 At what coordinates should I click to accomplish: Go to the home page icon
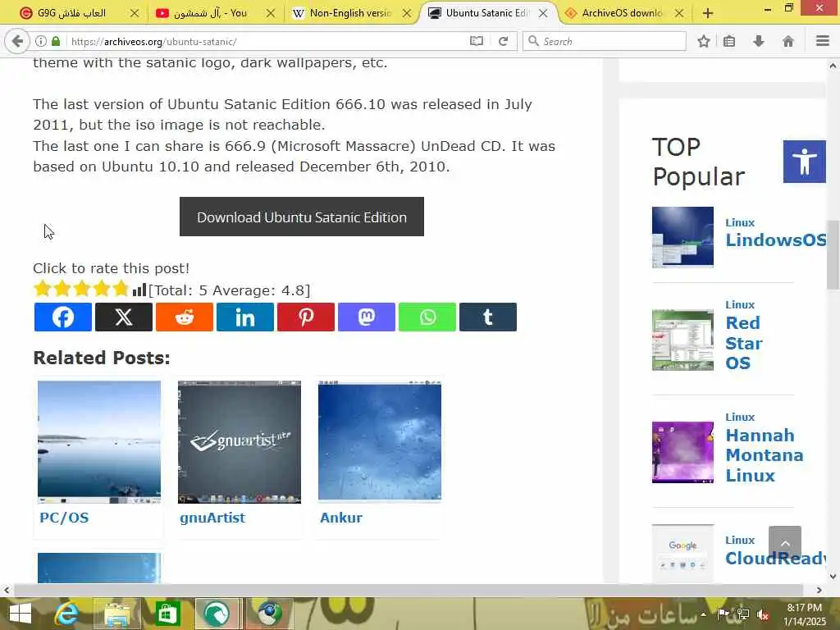click(788, 41)
